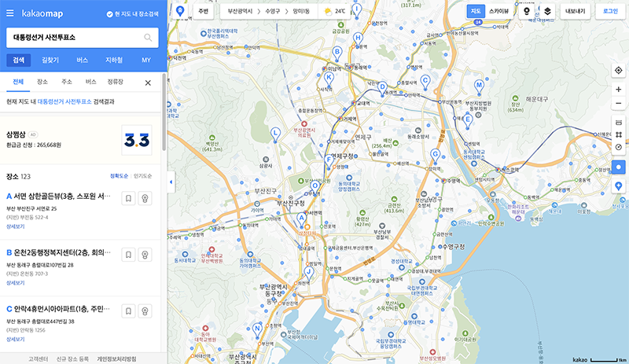The height and width of the screenshot is (364, 629).
Task: Open roadview for result C
Action: (145, 311)
